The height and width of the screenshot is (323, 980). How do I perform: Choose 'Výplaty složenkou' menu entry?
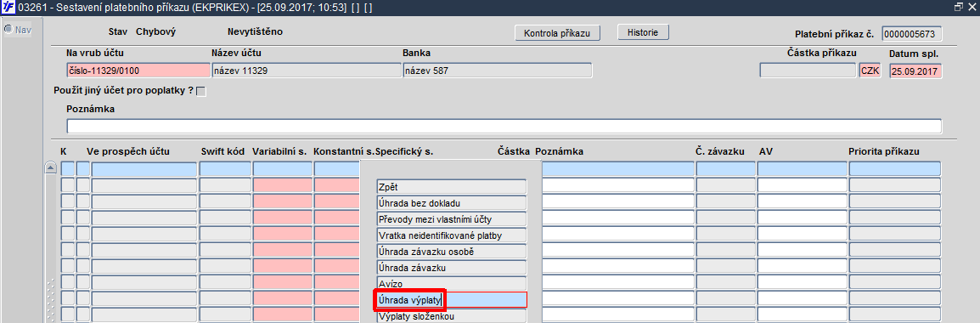[x=451, y=316]
